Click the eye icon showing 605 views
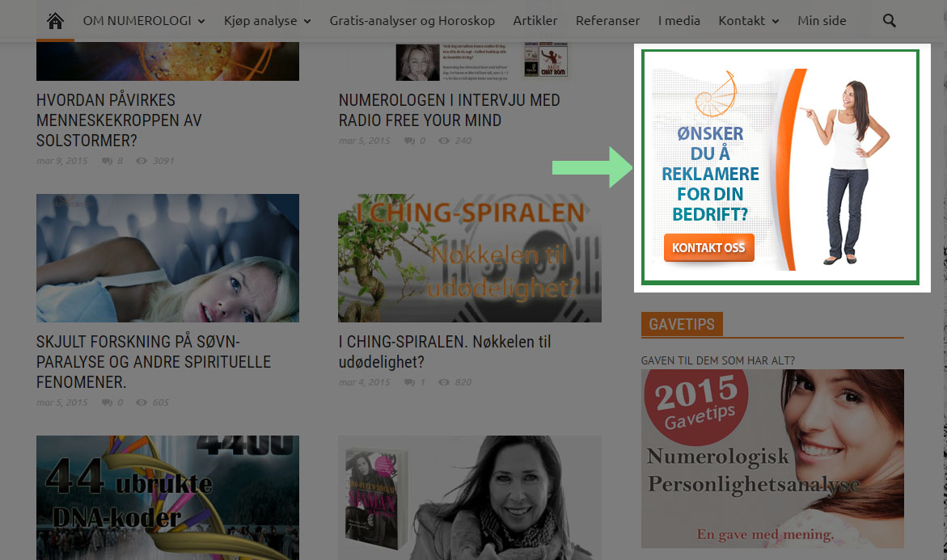 coord(142,402)
